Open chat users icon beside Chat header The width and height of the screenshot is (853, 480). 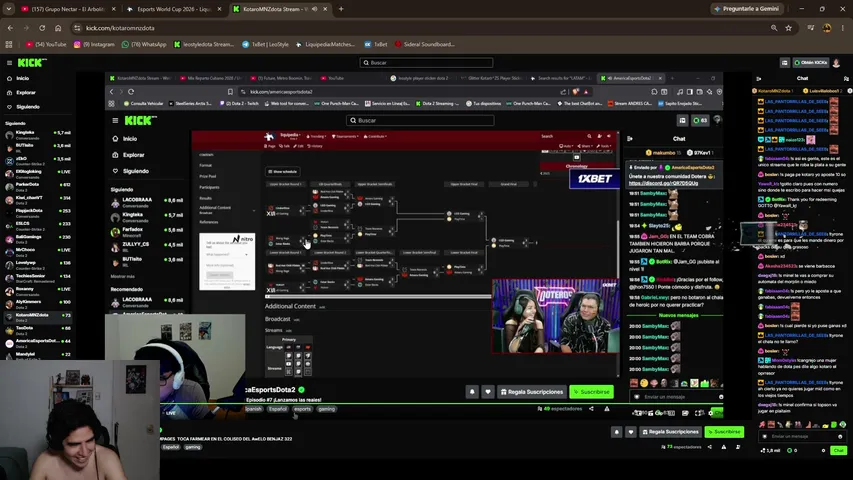tap(846, 78)
